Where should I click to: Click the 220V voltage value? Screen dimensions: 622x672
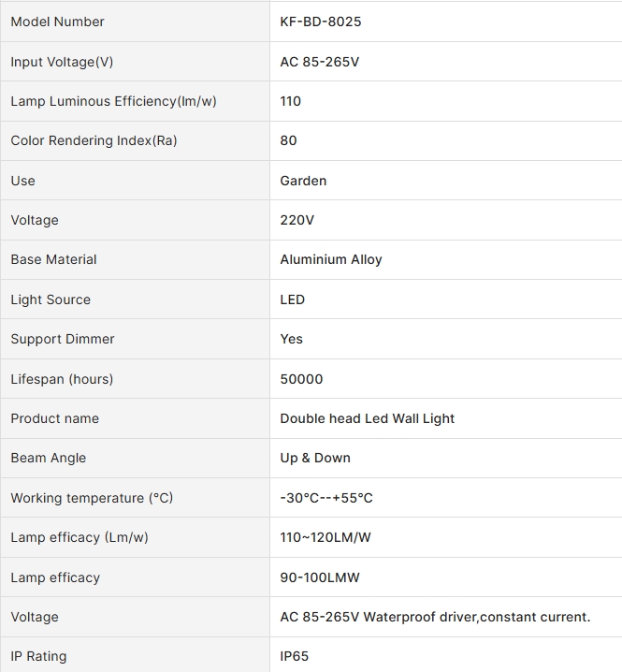(297, 220)
